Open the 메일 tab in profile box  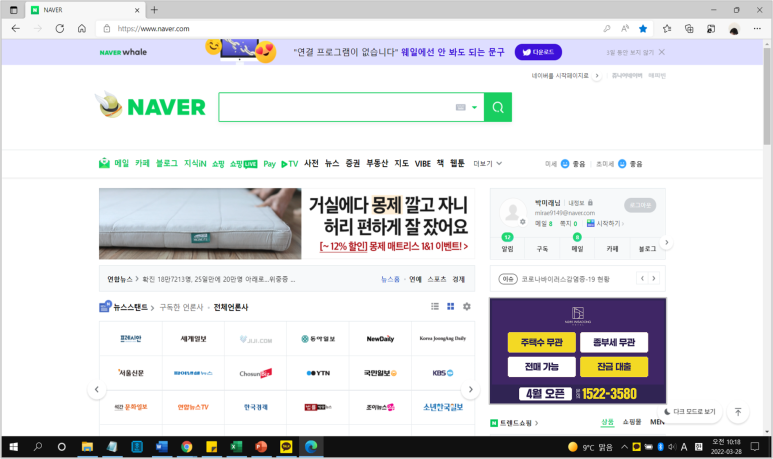point(577,248)
